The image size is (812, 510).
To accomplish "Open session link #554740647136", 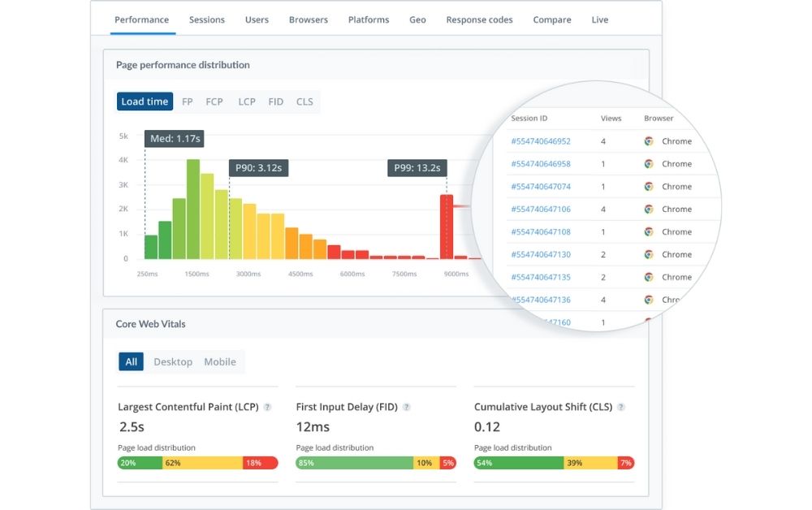I will click(x=542, y=299).
